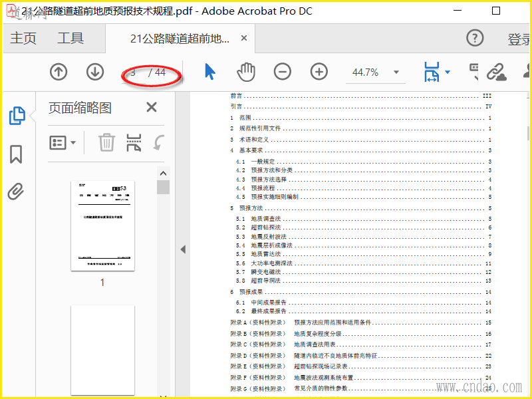Click the thumbnail panel scroll up arrow
The width and height of the screenshot is (532, 399).
[x=163, y=174]
